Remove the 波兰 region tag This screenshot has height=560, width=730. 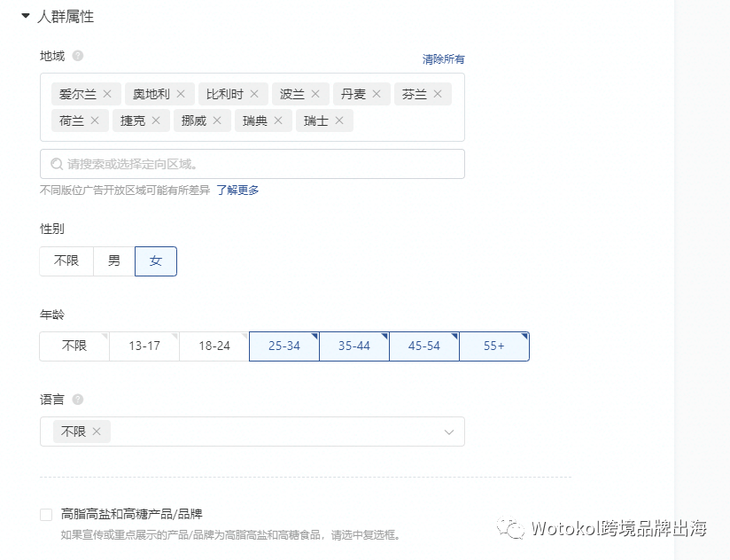coord(315,94)
